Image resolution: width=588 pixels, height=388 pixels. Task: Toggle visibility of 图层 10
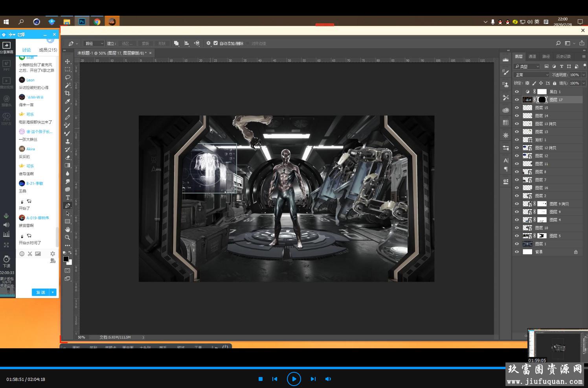coord(517,228)
